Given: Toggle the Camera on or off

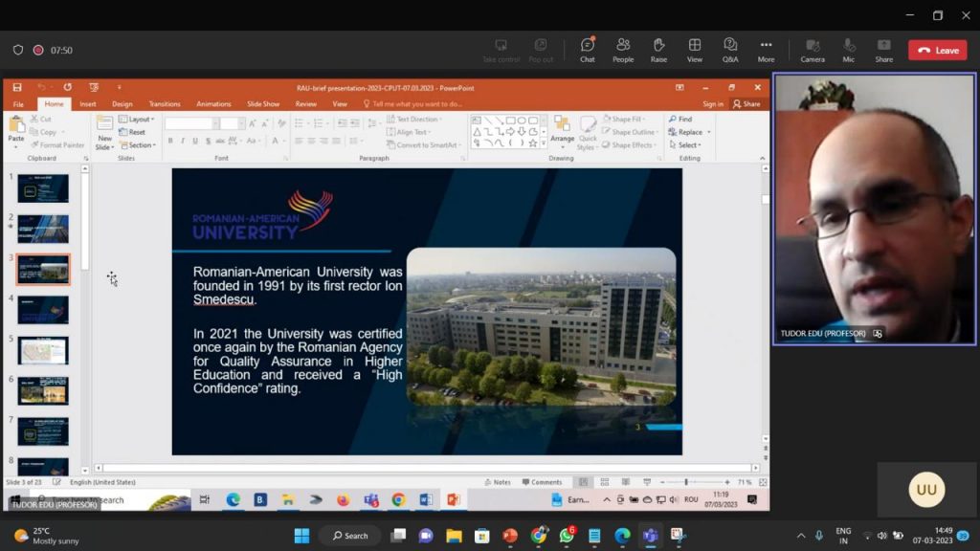Looking at the screenshot, I should pos(813,50).
